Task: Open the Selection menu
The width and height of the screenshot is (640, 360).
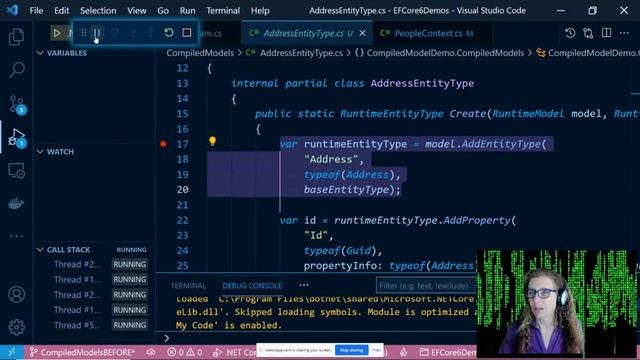Action: [x=98, y=11]
